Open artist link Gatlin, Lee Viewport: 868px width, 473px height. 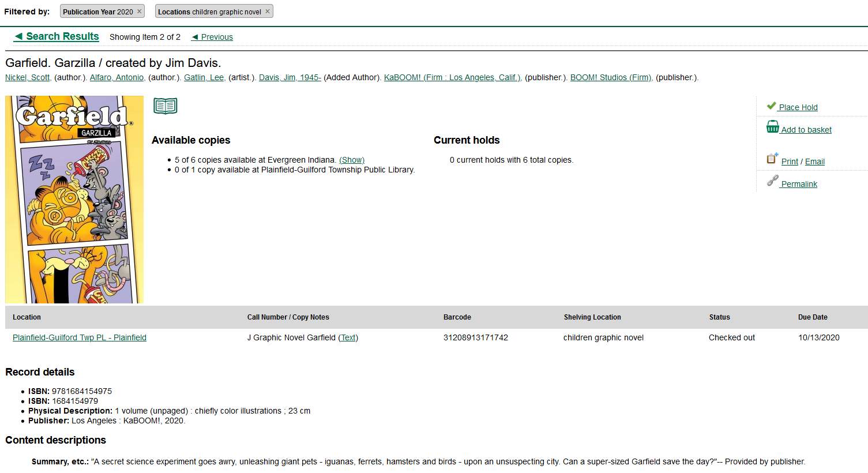pos(205,77)
